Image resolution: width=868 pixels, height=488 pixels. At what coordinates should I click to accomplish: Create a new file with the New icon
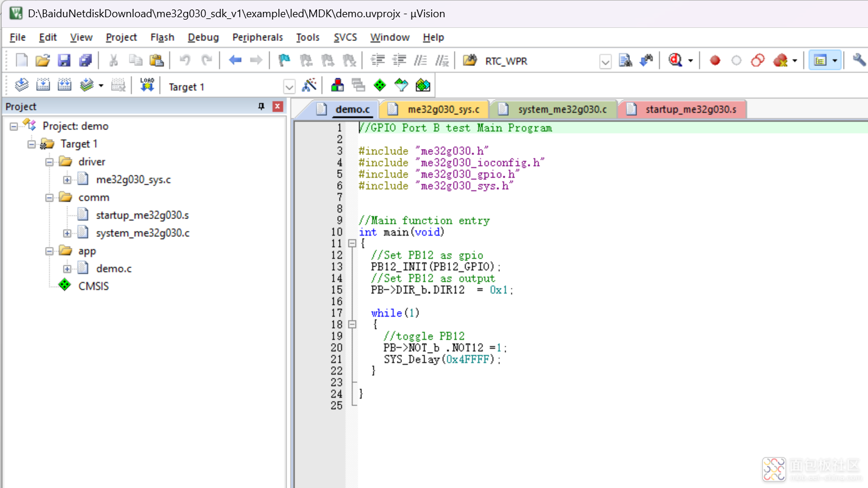[21, 60]
